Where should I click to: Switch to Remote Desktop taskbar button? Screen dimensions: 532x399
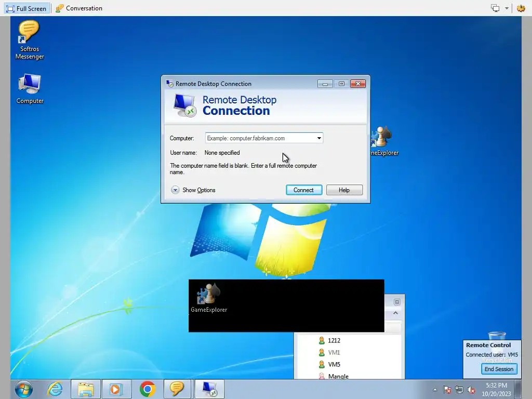(209, 389)
